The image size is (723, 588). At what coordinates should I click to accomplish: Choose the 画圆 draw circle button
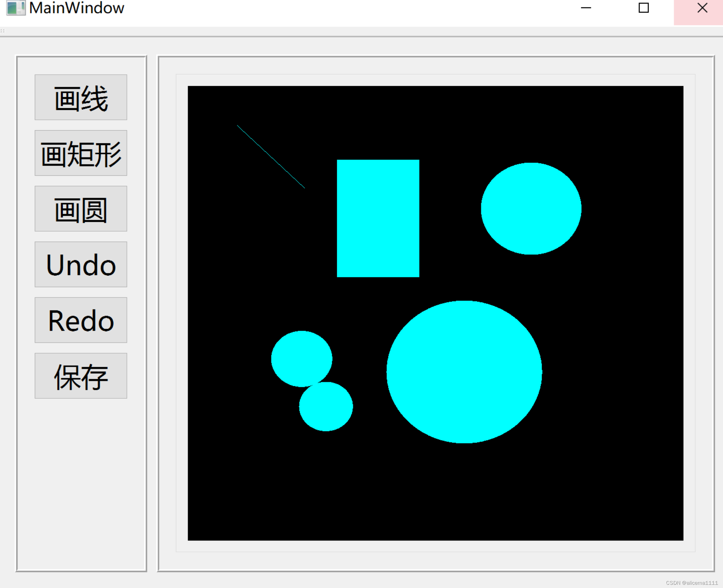coord(81,209)
